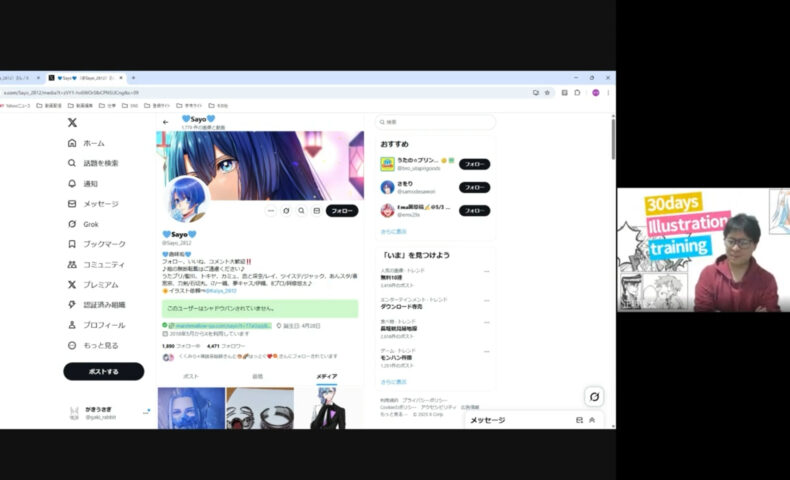Click the home icon beside ホーム

72,143
